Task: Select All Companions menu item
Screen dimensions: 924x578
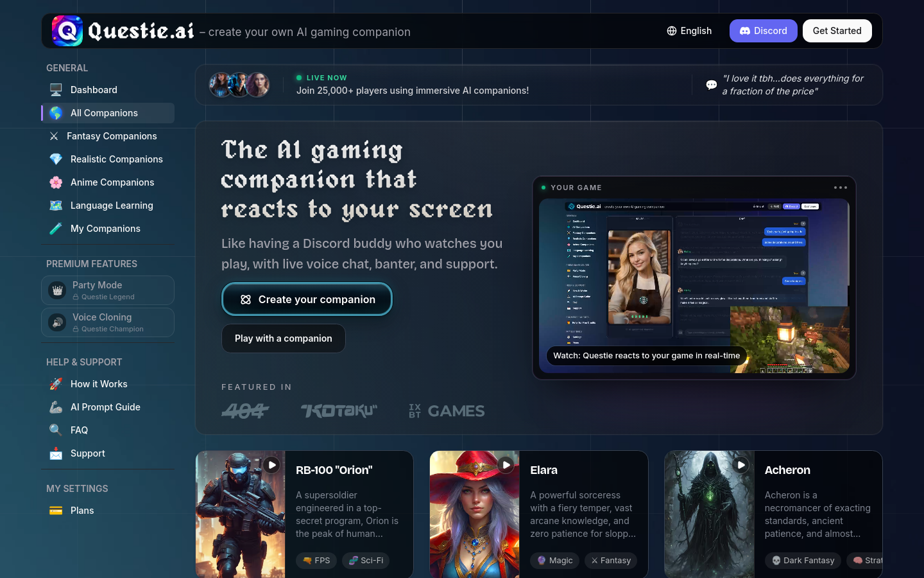Action: [x=108, y=113]
